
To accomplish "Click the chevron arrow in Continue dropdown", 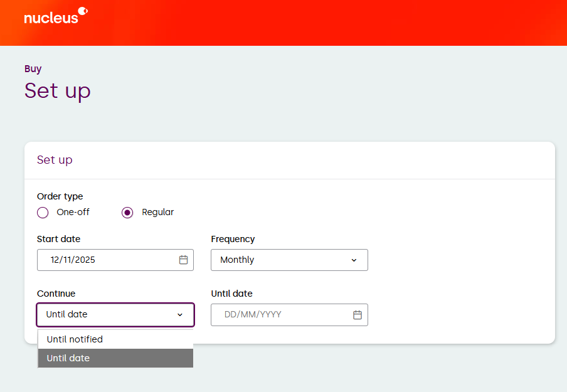I will (x=180, y=315).
